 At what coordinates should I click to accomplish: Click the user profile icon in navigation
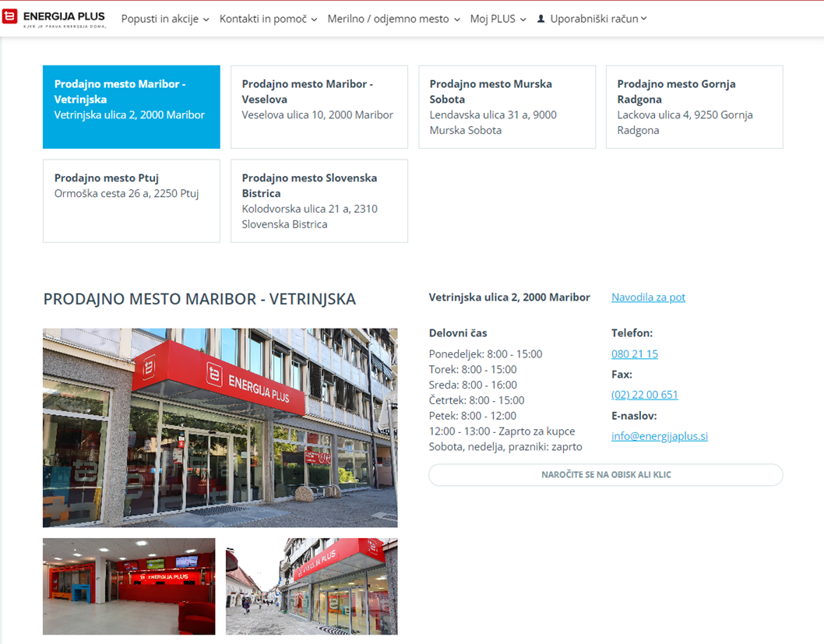[541, 19]
